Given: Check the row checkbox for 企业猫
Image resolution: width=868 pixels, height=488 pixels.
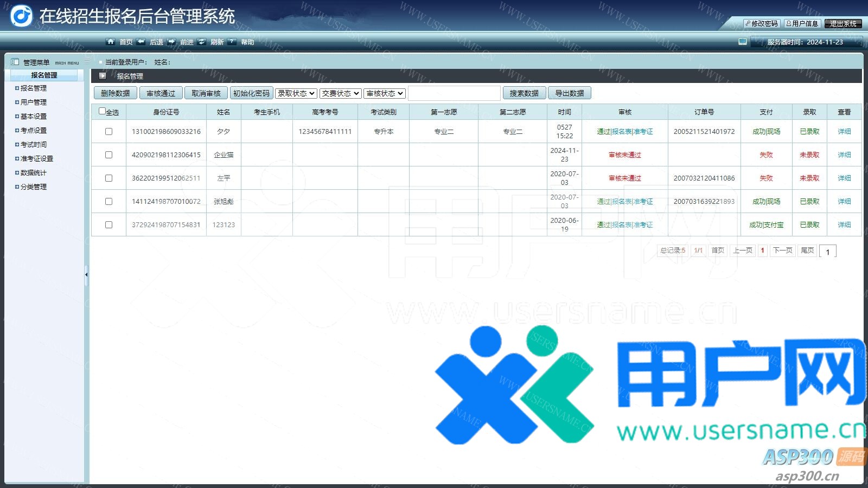Looking at the screenshot, I should (108, 155).
